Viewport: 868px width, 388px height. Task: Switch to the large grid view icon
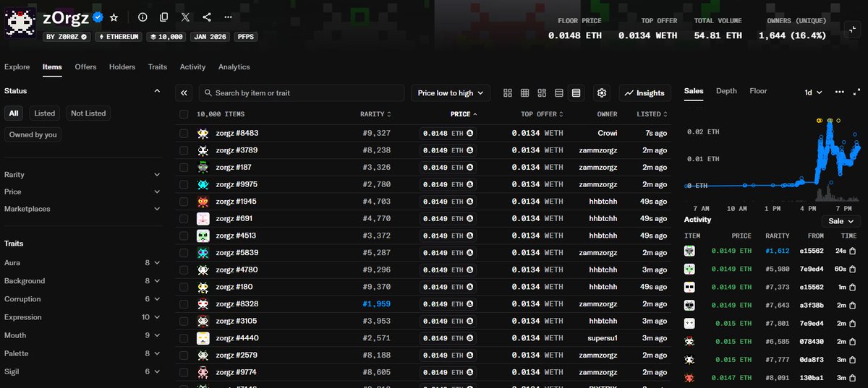pos(508,93)
